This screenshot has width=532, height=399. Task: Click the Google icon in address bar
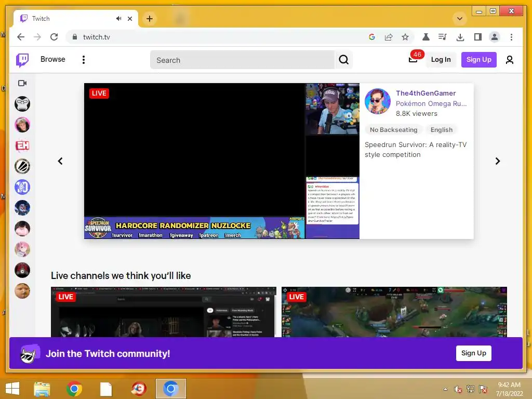pyautogui.click(x=372, y=37)
